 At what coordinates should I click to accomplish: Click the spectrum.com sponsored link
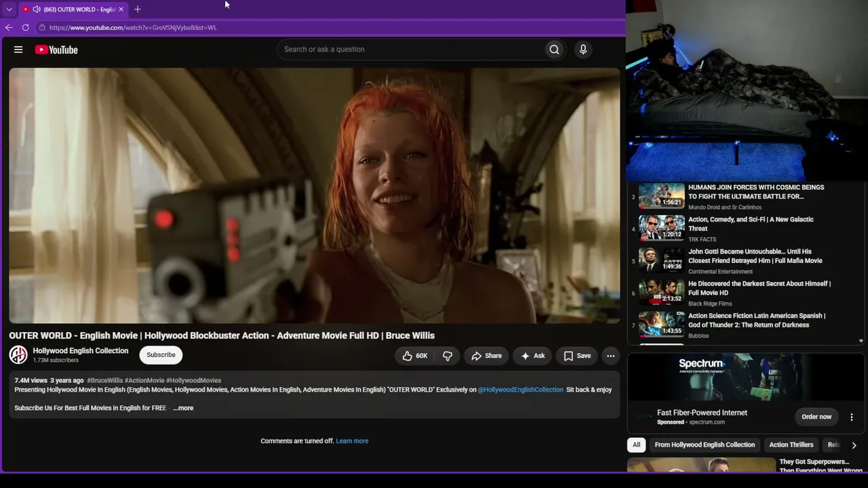707,422
